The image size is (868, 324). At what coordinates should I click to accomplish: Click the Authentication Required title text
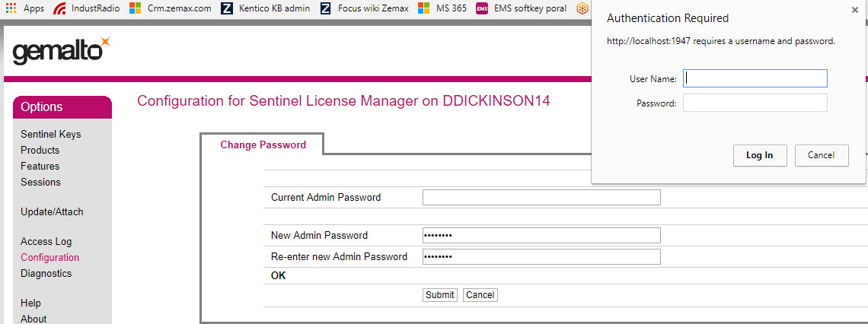(668, 18)
